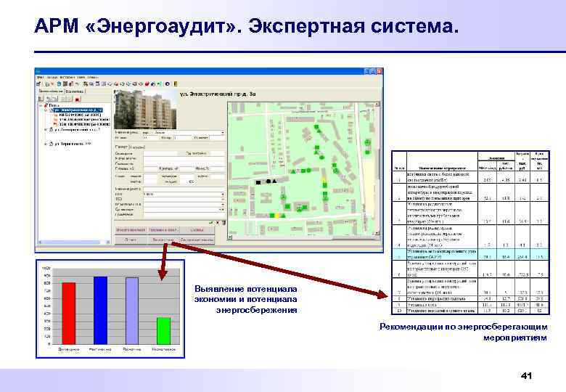Click the trash bin icon beside the red cross
Viewport: 566px width, 392px height.
tap(223, 223)
